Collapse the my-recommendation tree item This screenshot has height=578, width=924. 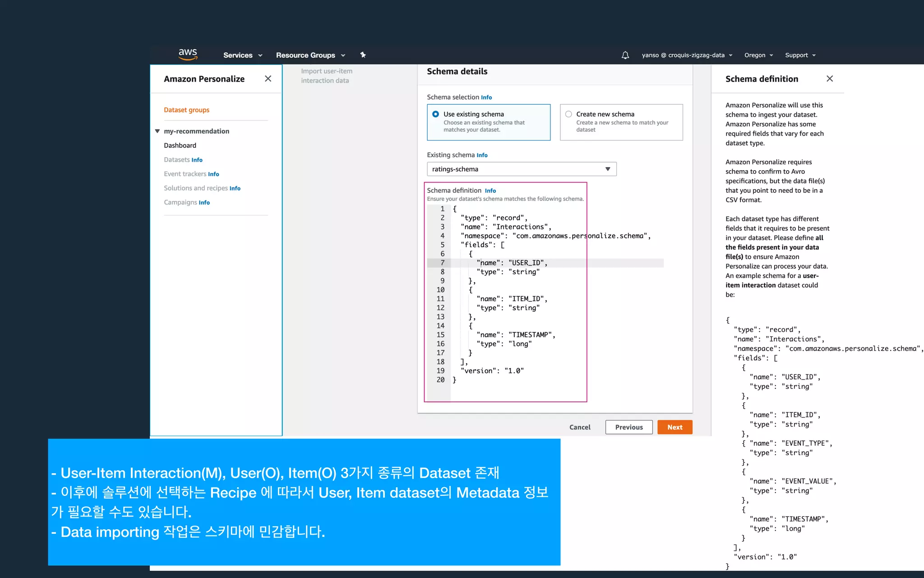point(157,131)
